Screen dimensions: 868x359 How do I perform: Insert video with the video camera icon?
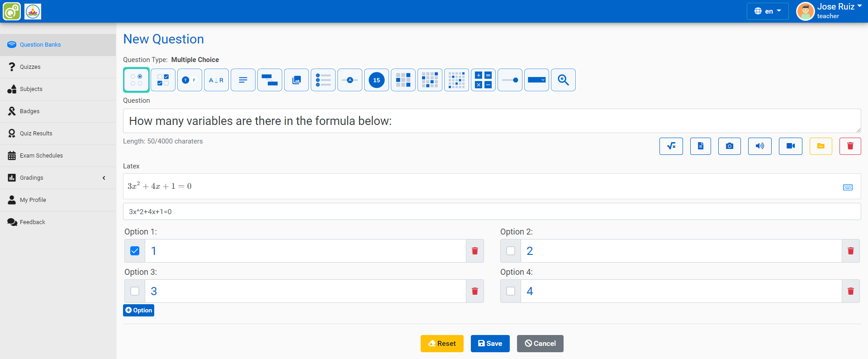tap(790, 146)
